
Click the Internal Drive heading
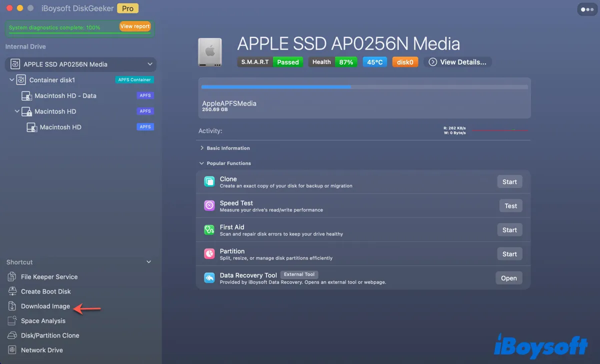pos(25,46)
